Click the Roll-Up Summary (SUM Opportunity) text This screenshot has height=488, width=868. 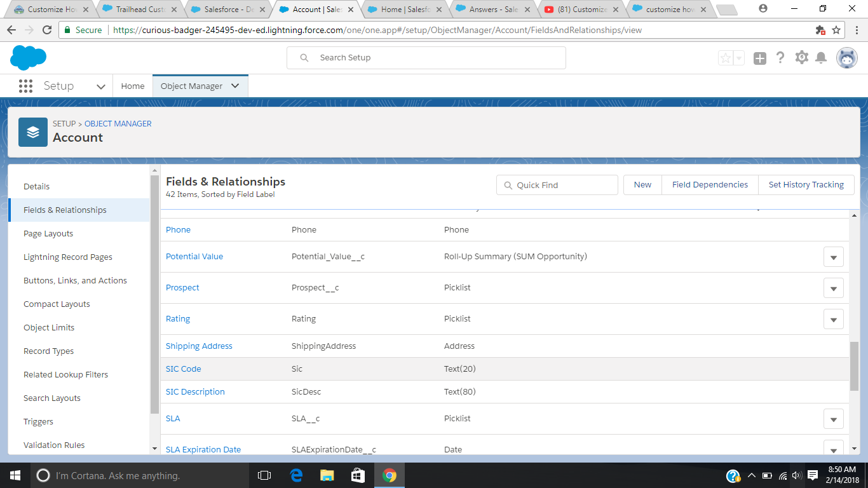pos(515,257)
